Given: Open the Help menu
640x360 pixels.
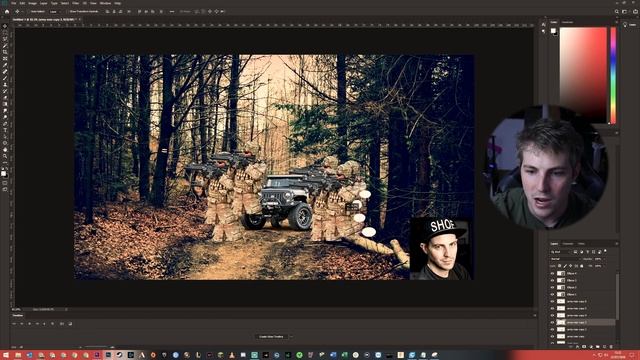Looking at the screenshot, I should [118, 3].
